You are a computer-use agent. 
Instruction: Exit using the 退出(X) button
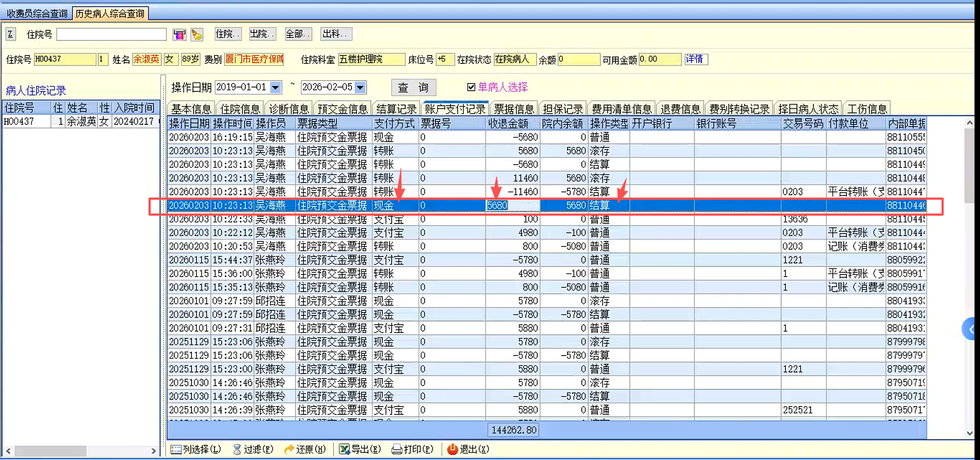(468, 450)
